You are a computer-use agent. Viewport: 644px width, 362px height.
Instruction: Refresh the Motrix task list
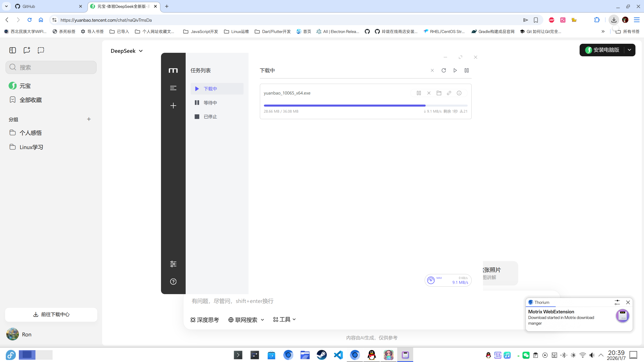444,70
